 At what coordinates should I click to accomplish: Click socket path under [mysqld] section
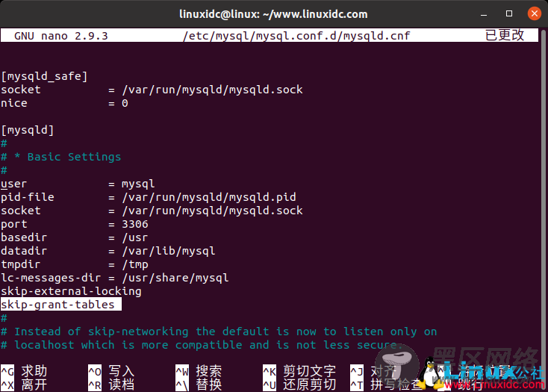[212, 211]
